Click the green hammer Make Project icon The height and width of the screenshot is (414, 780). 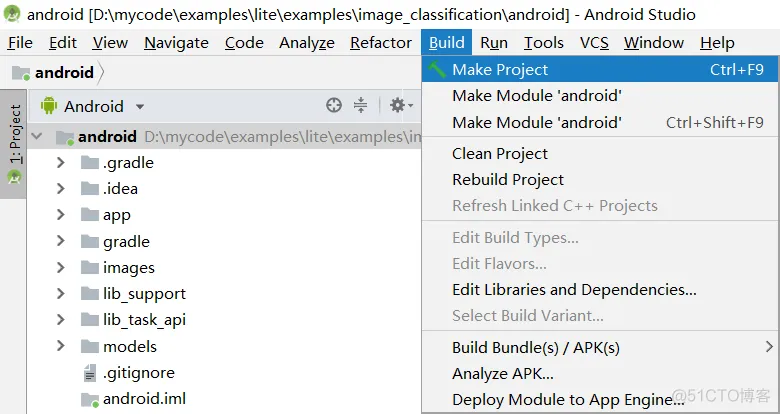[x=437, y=69]
